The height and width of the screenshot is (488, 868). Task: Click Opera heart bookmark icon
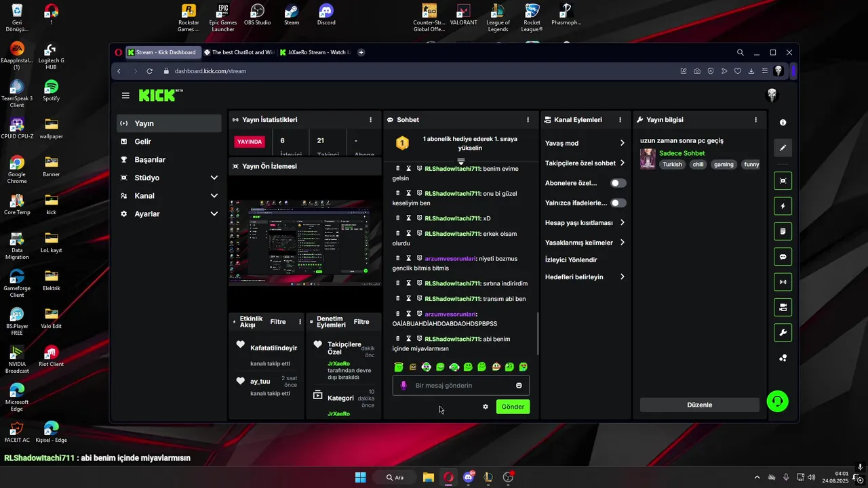click(738, 71)
